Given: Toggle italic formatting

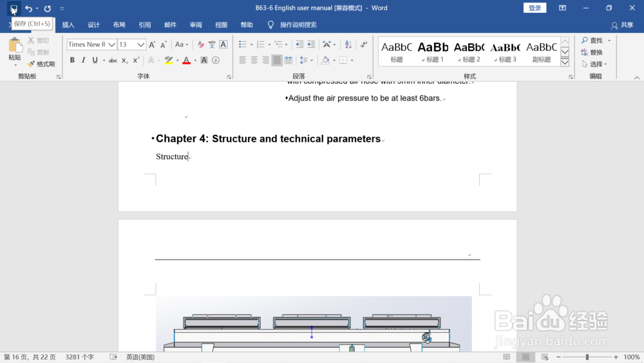Looking at the screenshot, I should pyautogui.click(x=83, y=60).
